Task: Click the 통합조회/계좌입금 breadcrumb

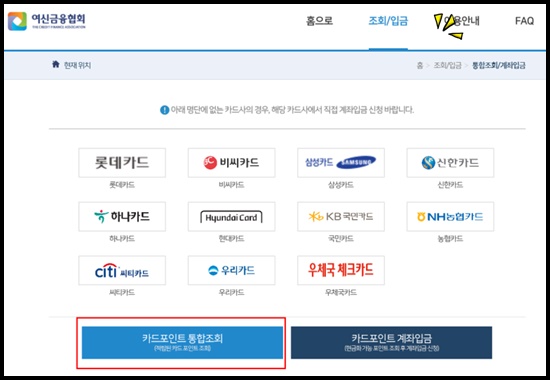Action: 498,65
